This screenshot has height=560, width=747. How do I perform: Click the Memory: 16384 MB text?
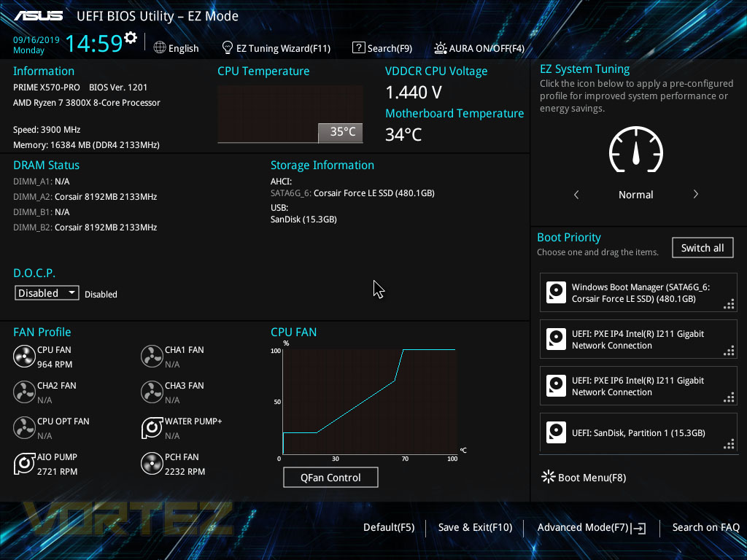pyautogui.click(x=86, y=145)
